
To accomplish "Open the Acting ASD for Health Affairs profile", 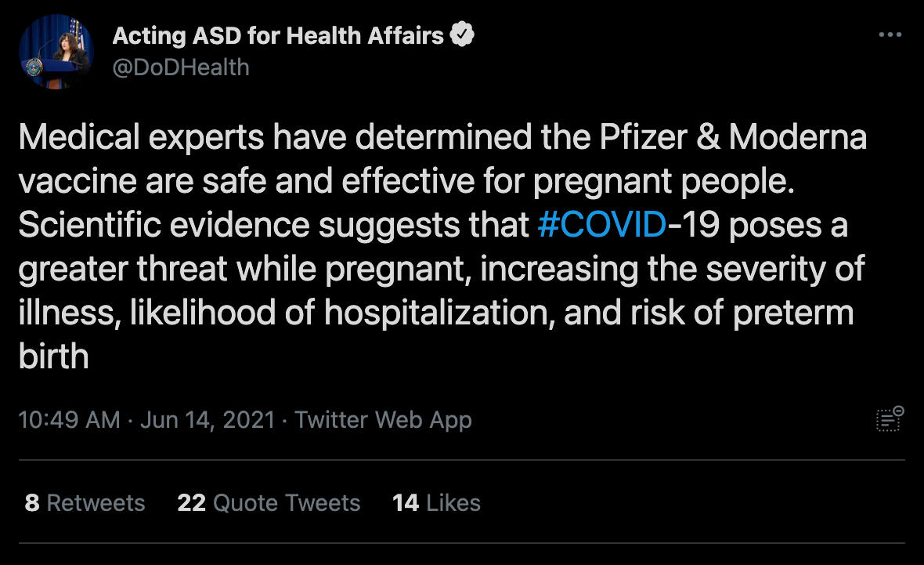I will tap(278, 35).
